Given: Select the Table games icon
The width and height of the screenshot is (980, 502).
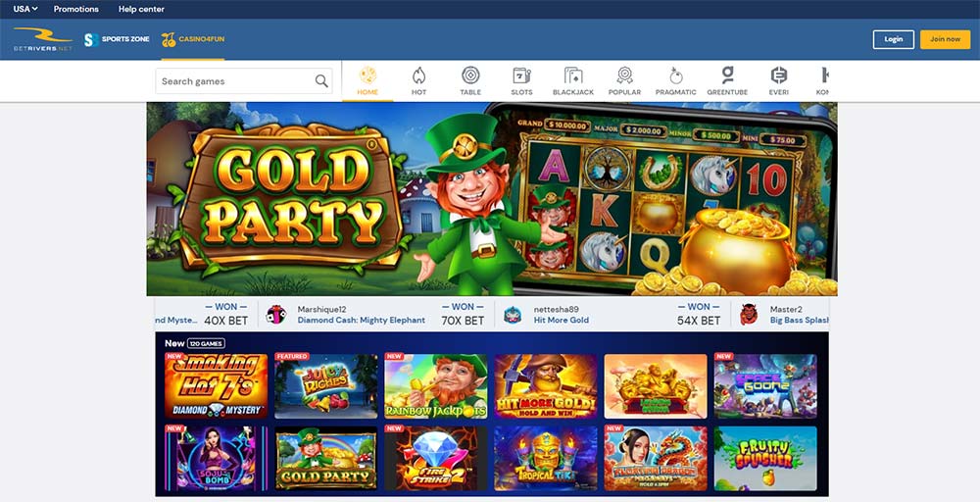Looking at the screenshot, I should click(x=470, y=75).
